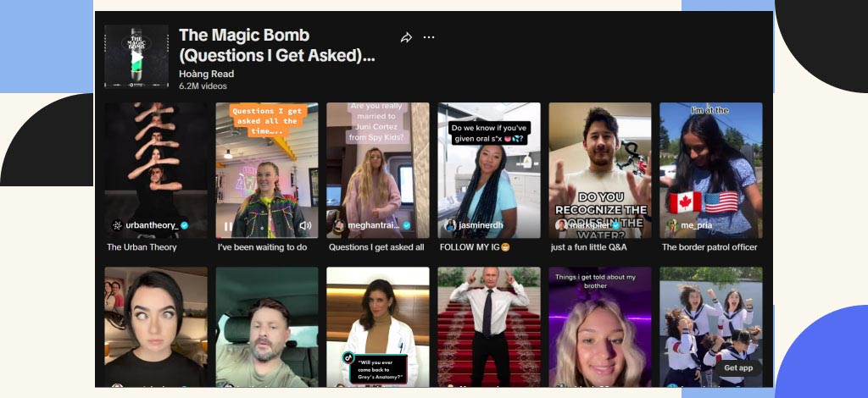Click urbantheory_ profile avatar
The width and height of the screenshot is (868, 398).
tap(117, 225)
